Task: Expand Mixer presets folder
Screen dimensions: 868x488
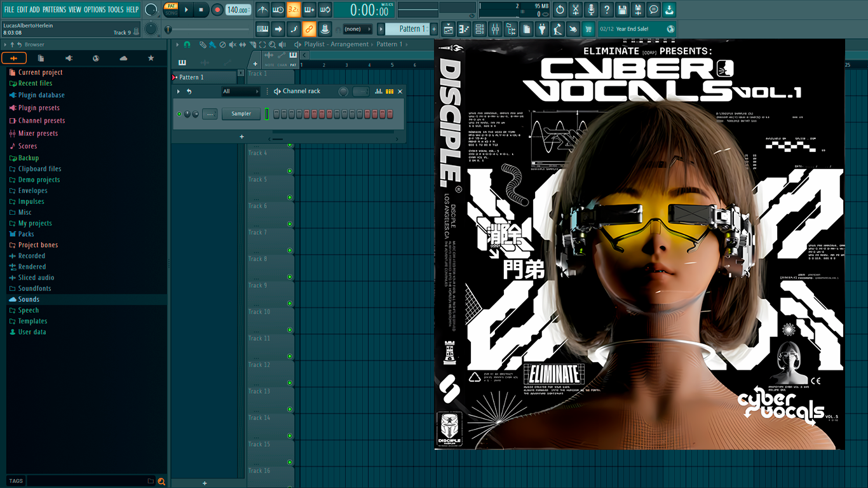Action: pos(37,133)
